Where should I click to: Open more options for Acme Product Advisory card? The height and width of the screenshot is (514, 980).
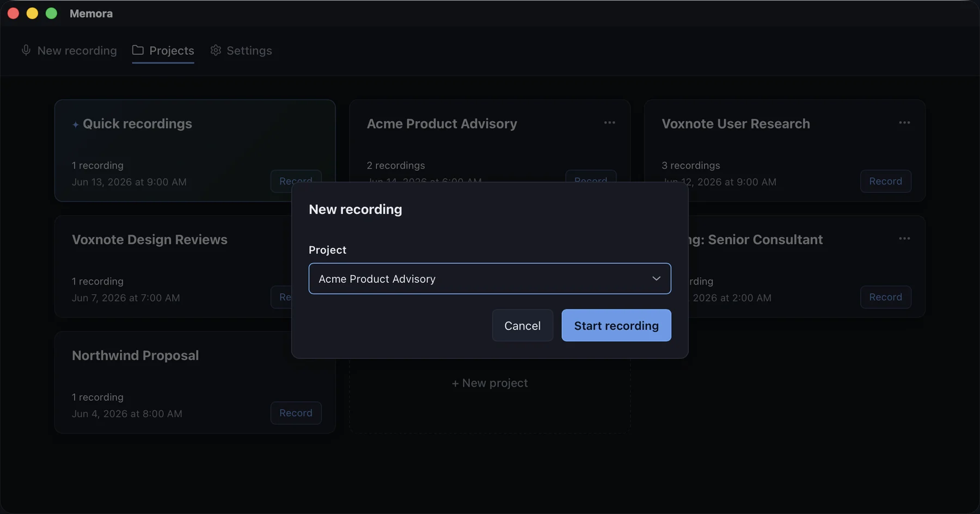(x=609, y=123)
